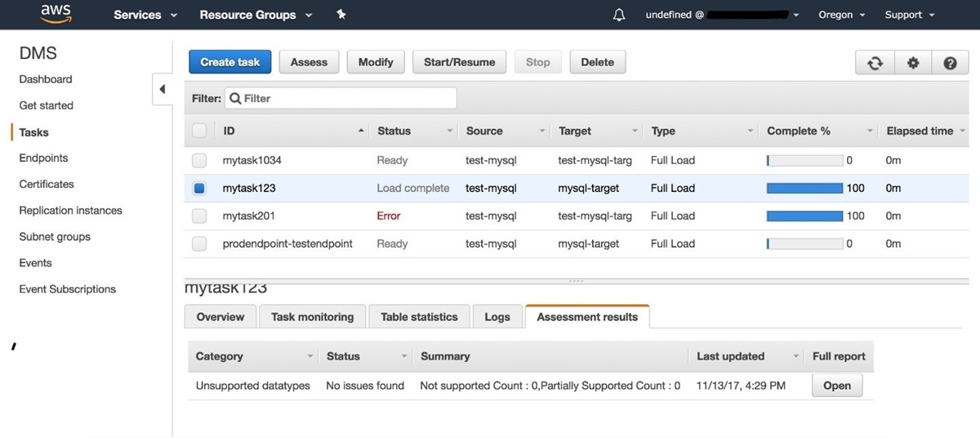Refresh the task list with refresh icon
Viewport: 980px width, 438px height.
point(875,63)
